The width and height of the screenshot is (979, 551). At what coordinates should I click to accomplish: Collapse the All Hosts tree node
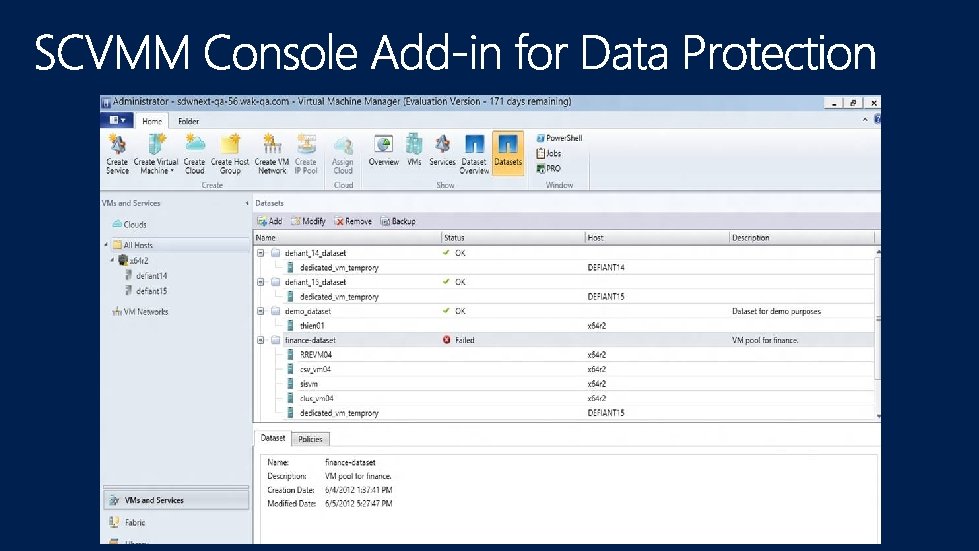coord(107,245)
